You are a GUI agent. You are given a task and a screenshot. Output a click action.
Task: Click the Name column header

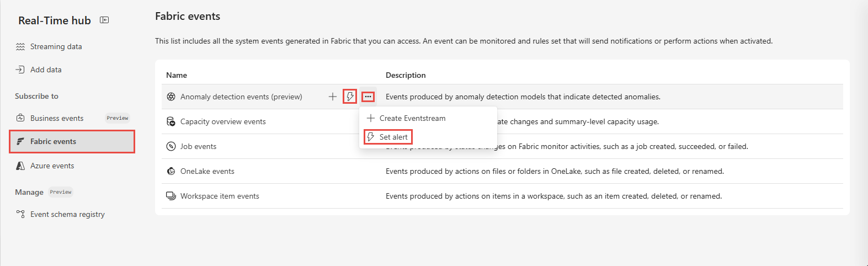(177, 75)
